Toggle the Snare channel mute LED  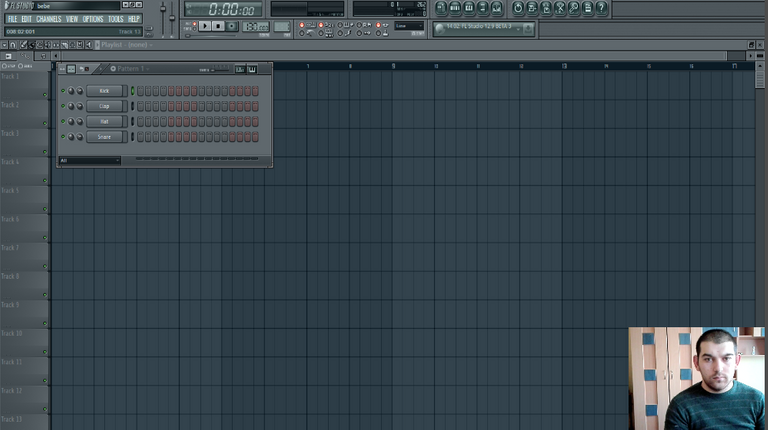tap(63, 137)
